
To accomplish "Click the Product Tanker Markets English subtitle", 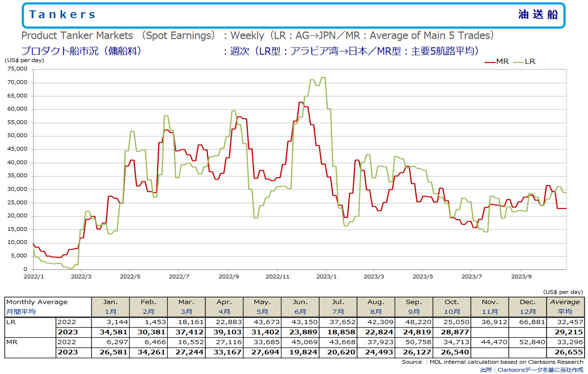I will [x=119, y=35].
